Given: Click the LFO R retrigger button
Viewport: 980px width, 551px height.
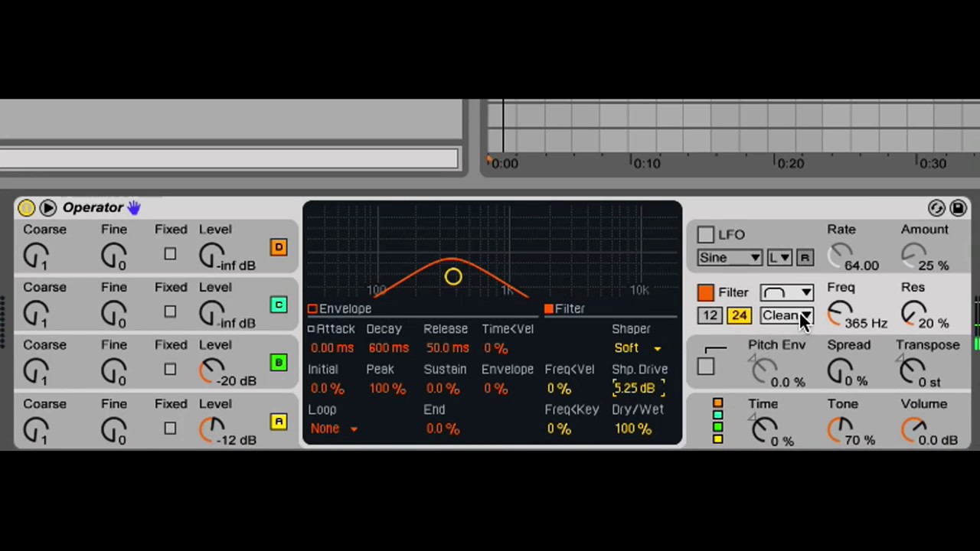Looking at the screenshot, I should pos(805,258).
